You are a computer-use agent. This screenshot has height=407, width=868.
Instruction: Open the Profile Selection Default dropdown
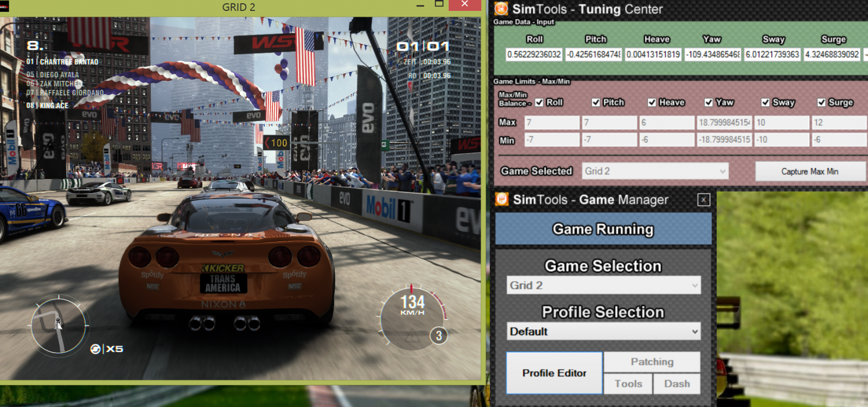tap(604, 332)
